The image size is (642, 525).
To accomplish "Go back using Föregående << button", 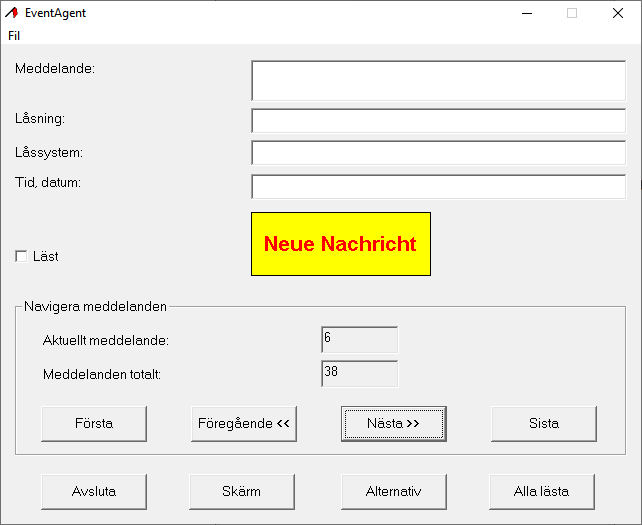I will click(x=243, y=423).
